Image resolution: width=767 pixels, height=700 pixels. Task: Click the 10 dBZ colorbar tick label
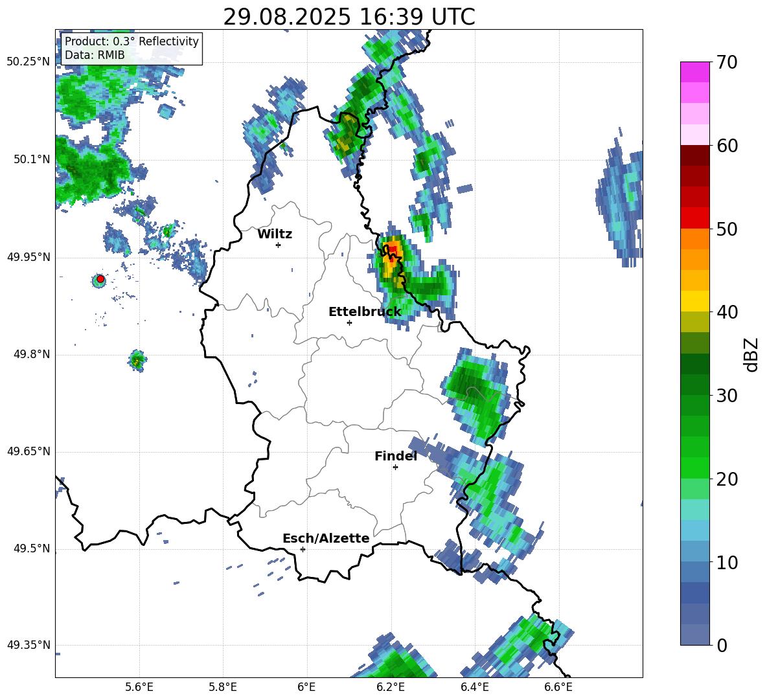click(x=726, y=562)
